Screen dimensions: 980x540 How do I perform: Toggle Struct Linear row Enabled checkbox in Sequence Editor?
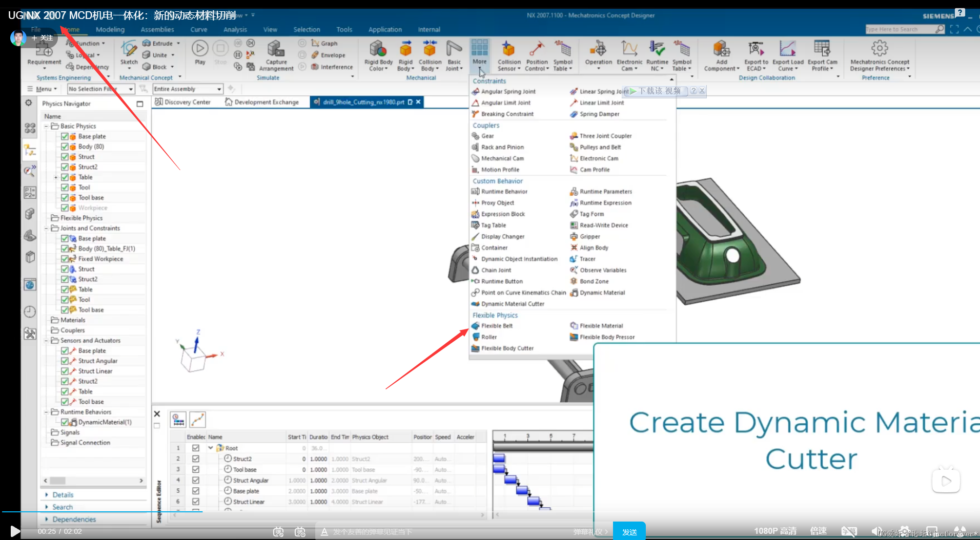[195, 502]
